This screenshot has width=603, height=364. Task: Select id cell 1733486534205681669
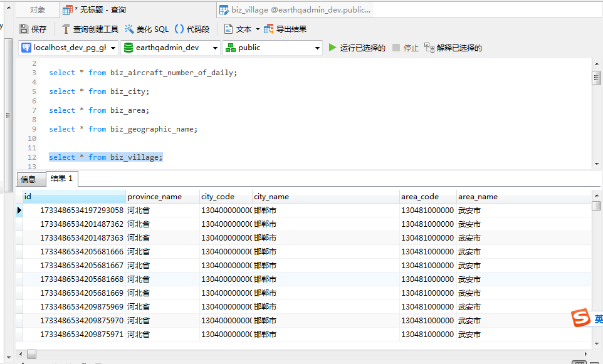pos(74,293)
